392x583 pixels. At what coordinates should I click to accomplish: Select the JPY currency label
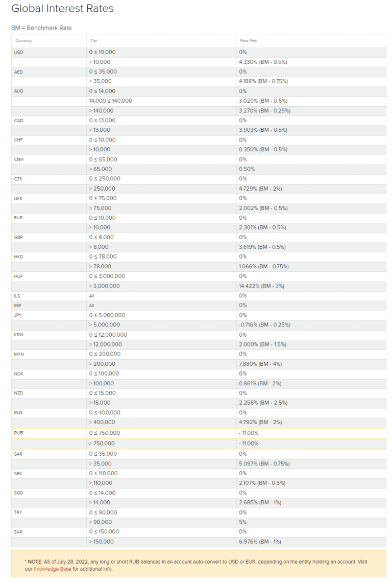(18, 315)
